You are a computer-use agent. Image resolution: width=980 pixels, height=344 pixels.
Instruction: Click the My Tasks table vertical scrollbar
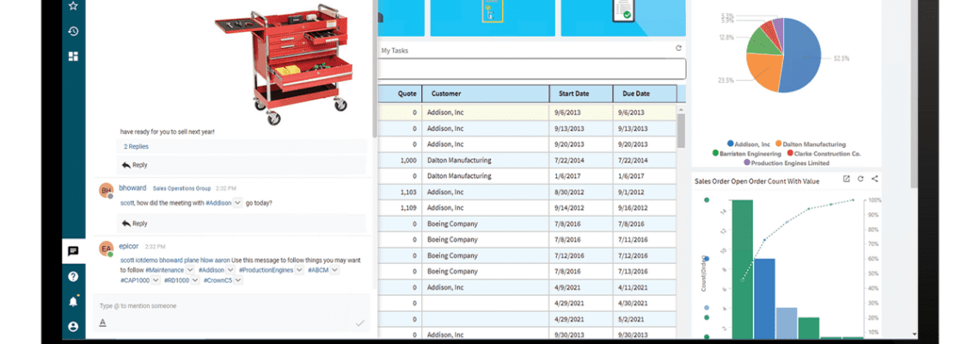click(x=681, y=130)
